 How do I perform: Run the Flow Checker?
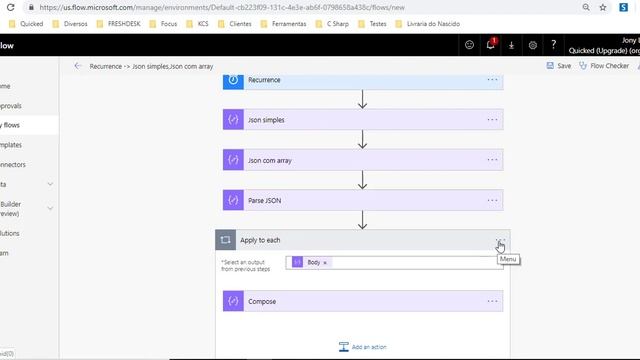(x=604, y=66)
